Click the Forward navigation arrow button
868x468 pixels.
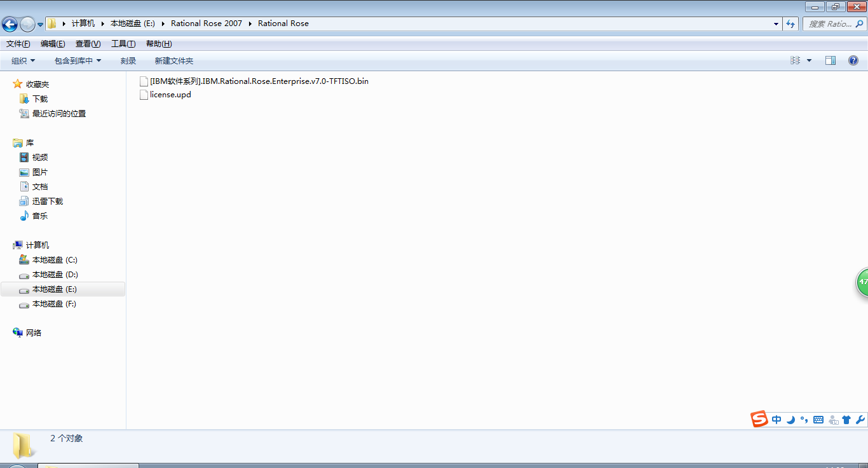point(27,24)
